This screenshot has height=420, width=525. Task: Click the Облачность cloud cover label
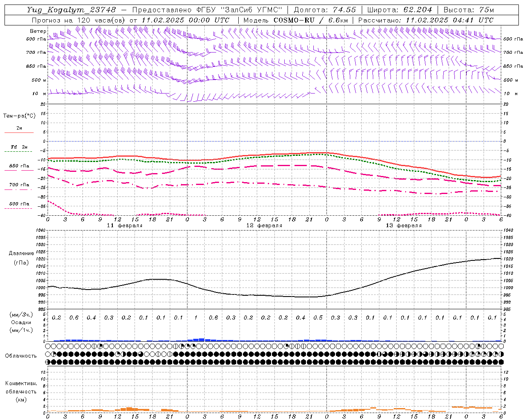click(x=21, y=356)
